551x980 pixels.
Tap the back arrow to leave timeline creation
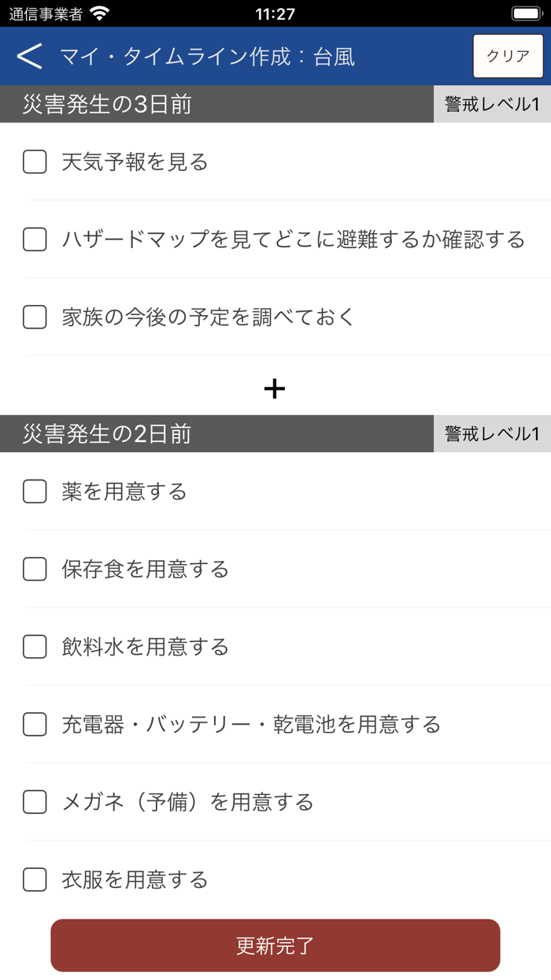point(30,56)
